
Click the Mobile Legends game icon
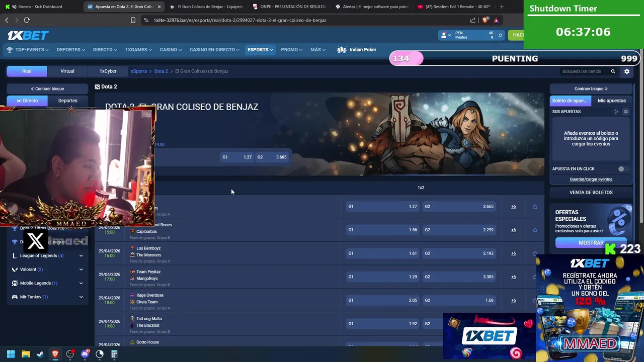[x=15, y=283]
